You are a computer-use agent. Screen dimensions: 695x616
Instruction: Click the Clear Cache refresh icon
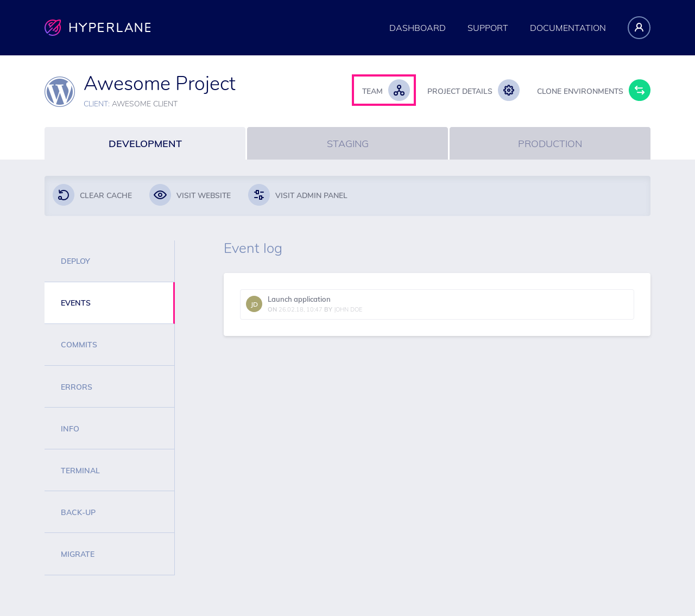click(64, 195)
